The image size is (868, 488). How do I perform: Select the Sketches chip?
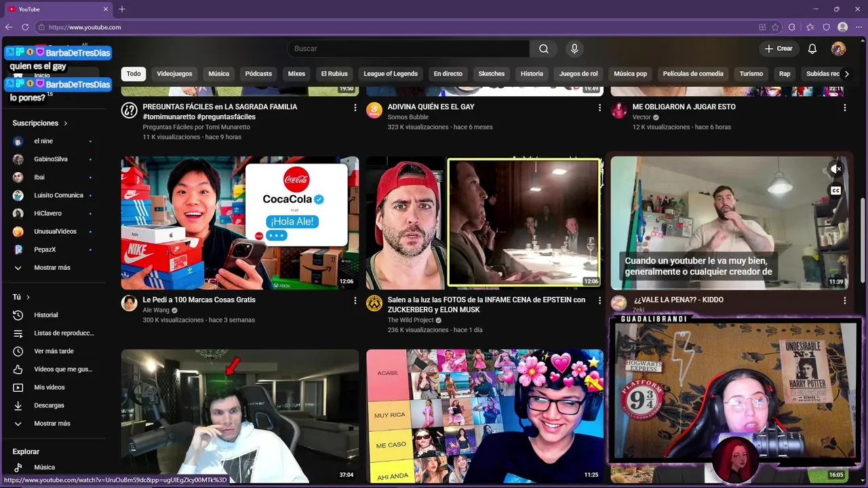[492, 74]
